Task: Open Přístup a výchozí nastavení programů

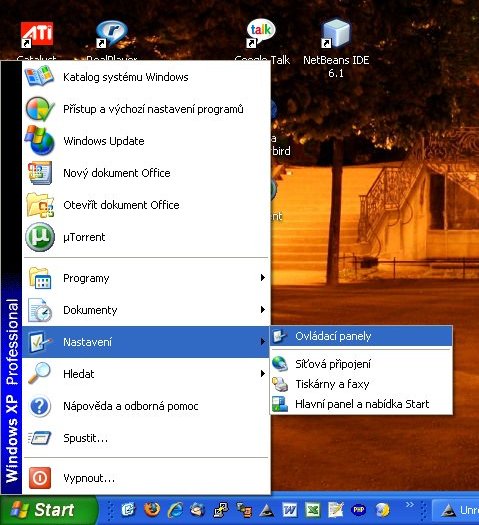Action: pos(146,109)
